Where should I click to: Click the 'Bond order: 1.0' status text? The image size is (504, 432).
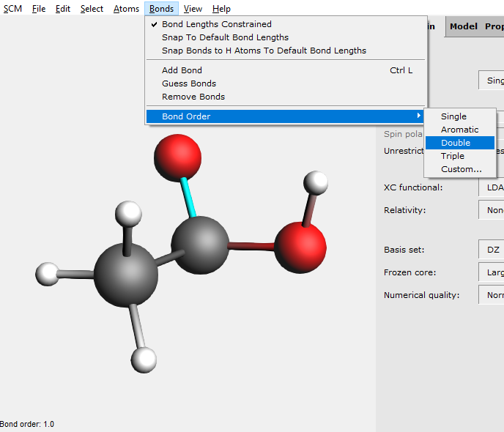(27, 424)
